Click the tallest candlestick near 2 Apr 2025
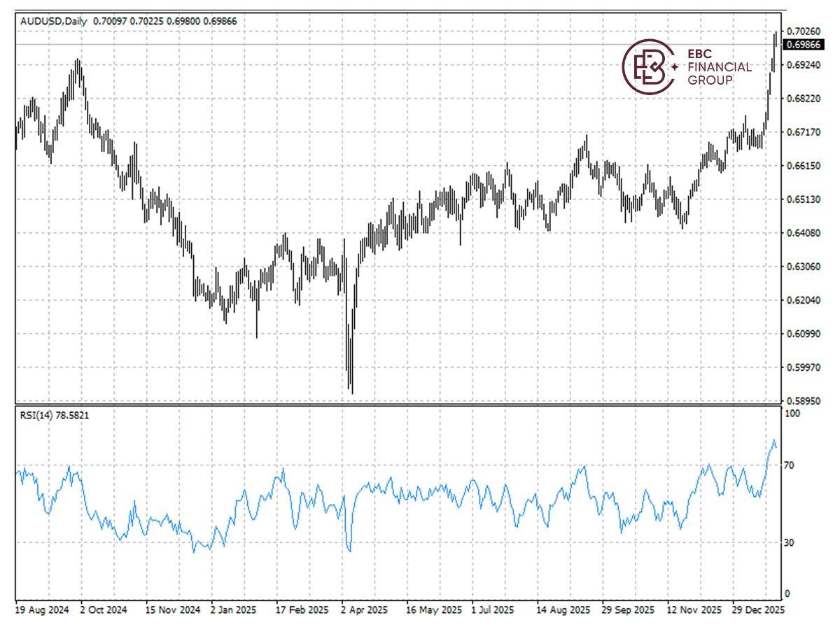Image resolution: width=840 pixels, height=627 pixels. pyautogui.click(x=348, y=315)
